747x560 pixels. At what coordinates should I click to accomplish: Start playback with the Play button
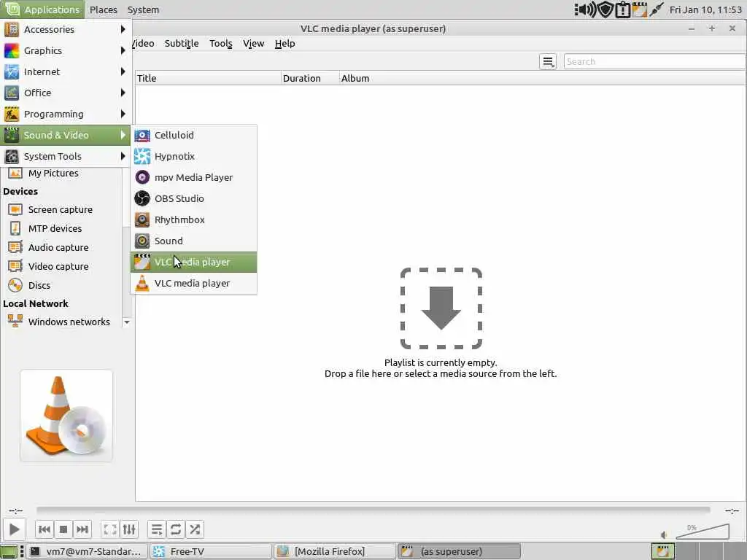pyautogui.click(x=15, y=529)
